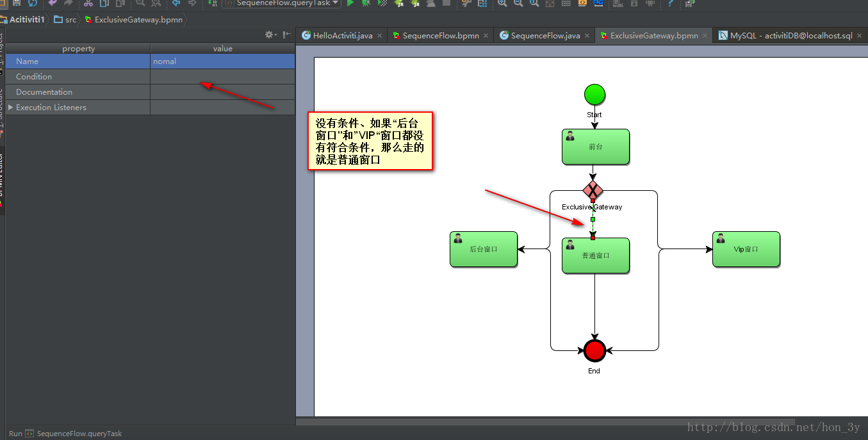This screenshot has height=440, width=868.
Task: Open the properties panel gear menu
Action: coord(270,35)
